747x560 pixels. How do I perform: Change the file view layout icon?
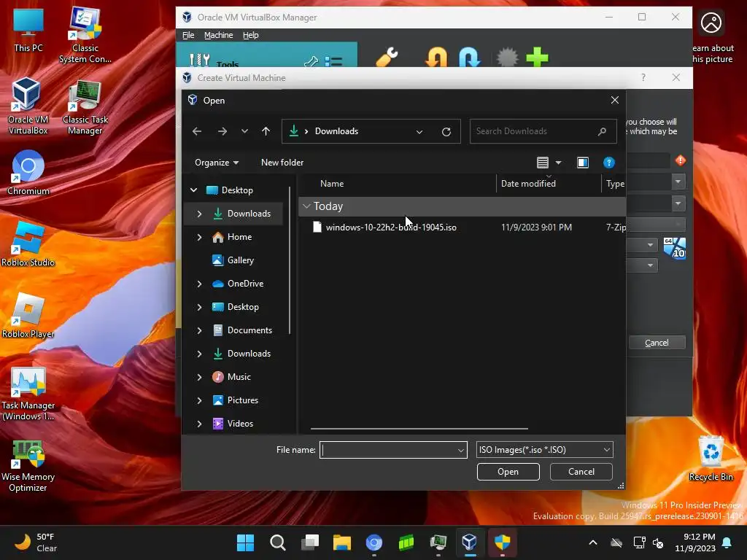tap(542, 163)
